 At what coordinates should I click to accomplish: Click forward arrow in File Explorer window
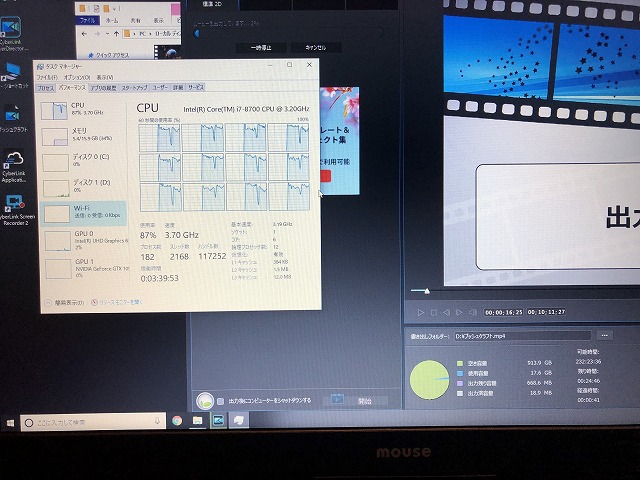[97, 34]
